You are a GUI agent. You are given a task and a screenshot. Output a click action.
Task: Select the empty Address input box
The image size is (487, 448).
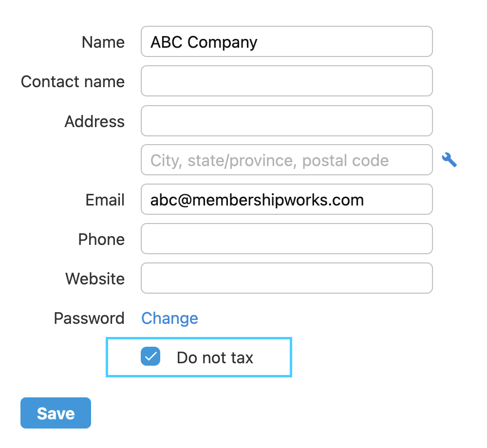286,121
